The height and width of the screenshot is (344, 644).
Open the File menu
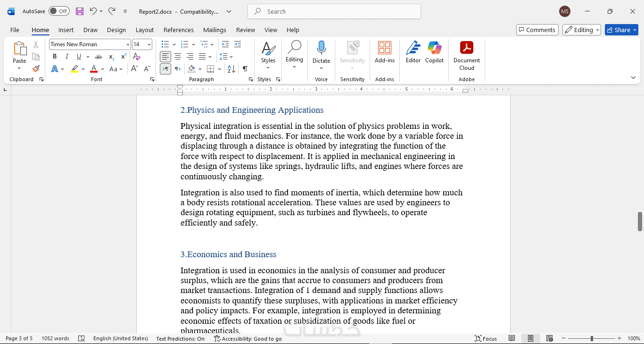[x=15, y=30]
